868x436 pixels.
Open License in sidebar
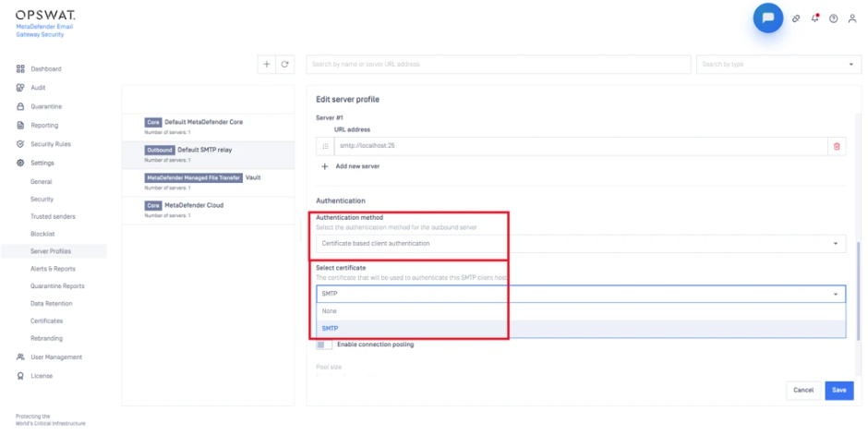[42, 376]
